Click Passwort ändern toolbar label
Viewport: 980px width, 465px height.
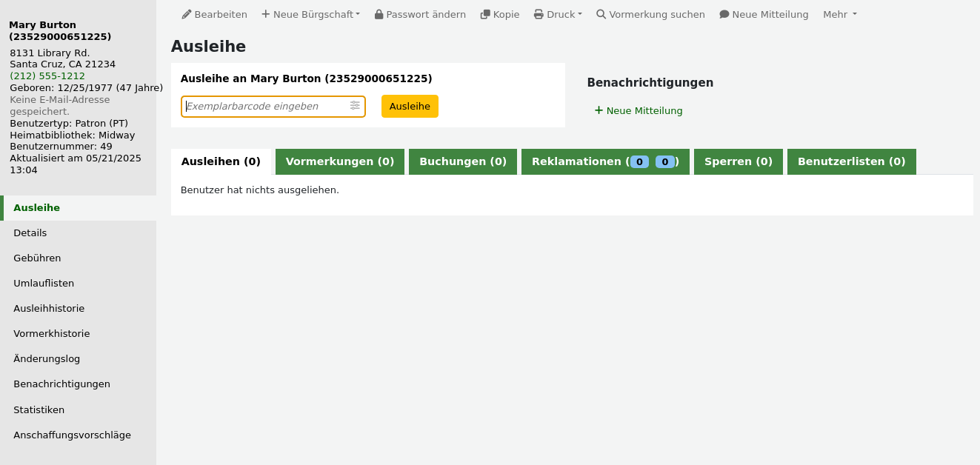(x=426, y=14)
